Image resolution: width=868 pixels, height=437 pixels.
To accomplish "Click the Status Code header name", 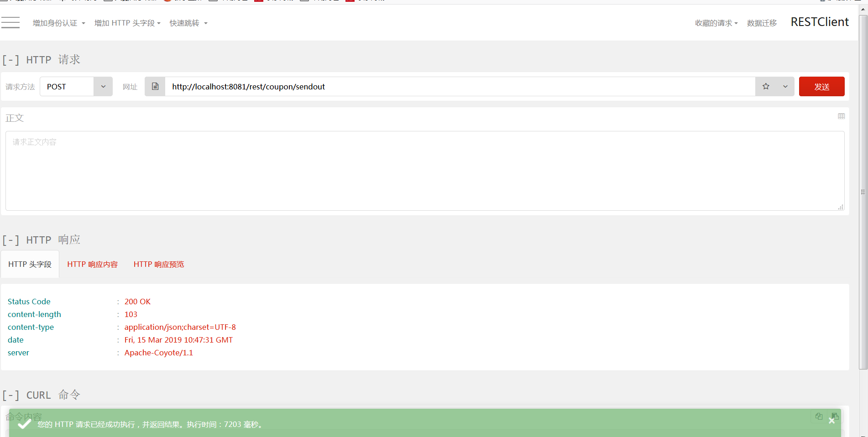I will (29, 302).
